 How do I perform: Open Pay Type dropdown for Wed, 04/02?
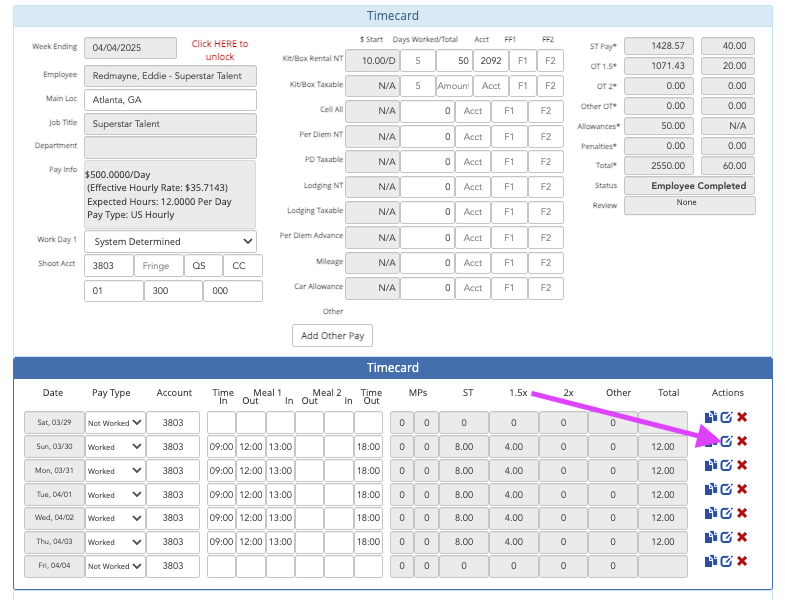tap(115, 518)
